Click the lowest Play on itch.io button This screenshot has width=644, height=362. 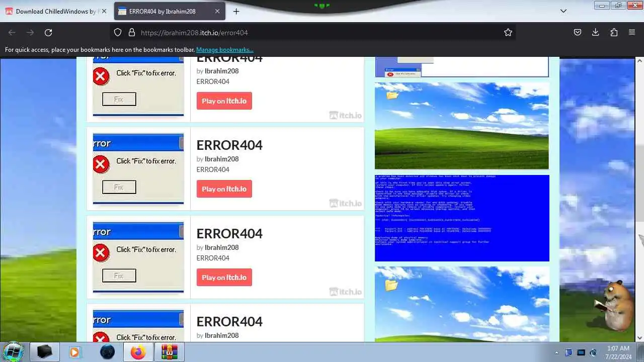click(x=224, y=277)
